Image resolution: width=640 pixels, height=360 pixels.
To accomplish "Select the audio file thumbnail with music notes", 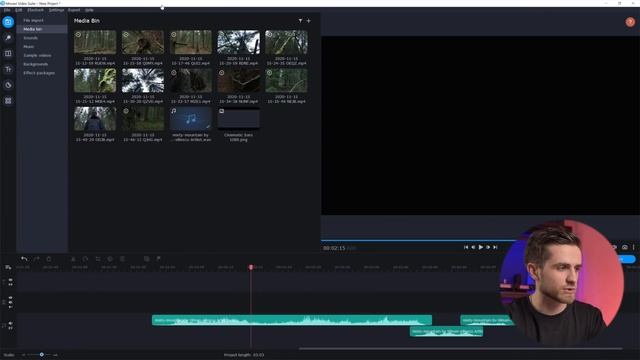I will (191, 118).
